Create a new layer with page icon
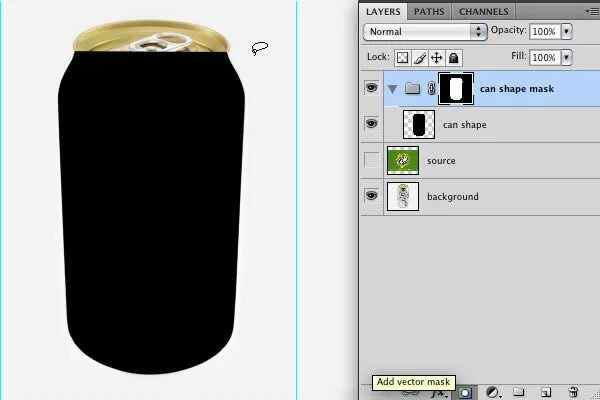 pyautogui.click(x=546, y=392)
